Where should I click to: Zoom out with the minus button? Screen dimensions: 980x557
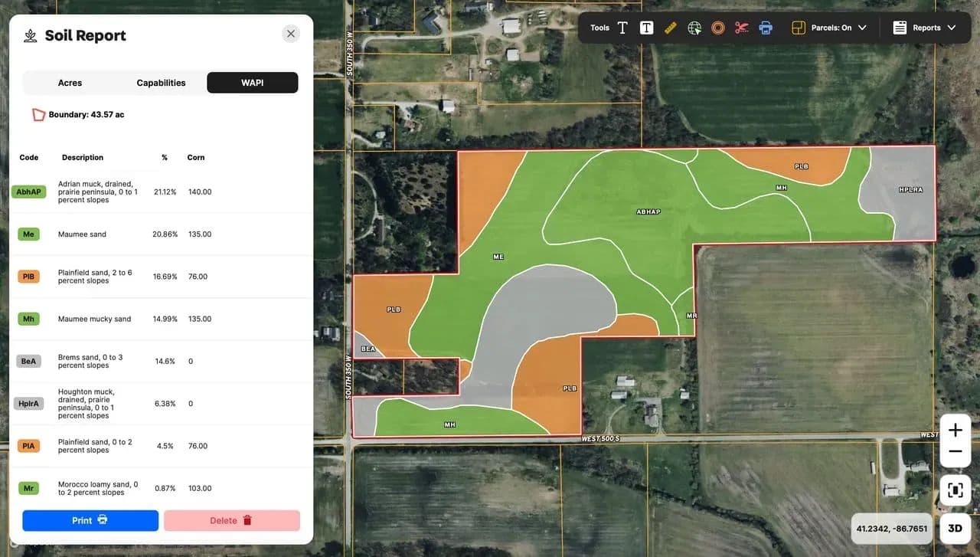[955, 452]
